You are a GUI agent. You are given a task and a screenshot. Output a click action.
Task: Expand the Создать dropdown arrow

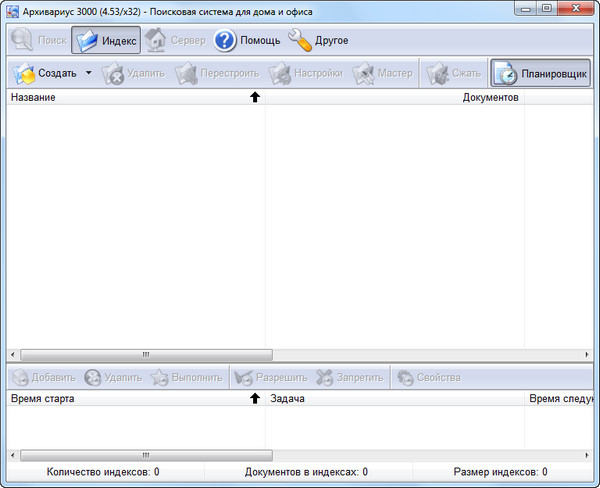pyautogui.click(x=88, y=74)
